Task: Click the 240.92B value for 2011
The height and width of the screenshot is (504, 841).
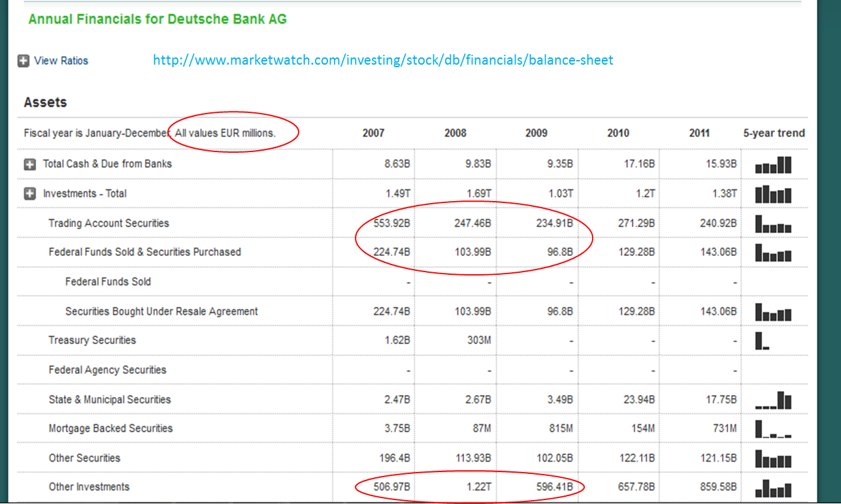Action: (718, 223)
